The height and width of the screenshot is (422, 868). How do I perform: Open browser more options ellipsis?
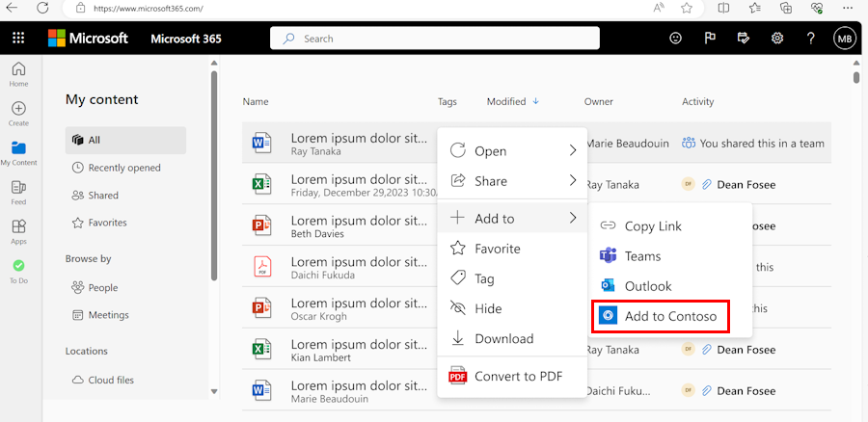tap(848, 8)
